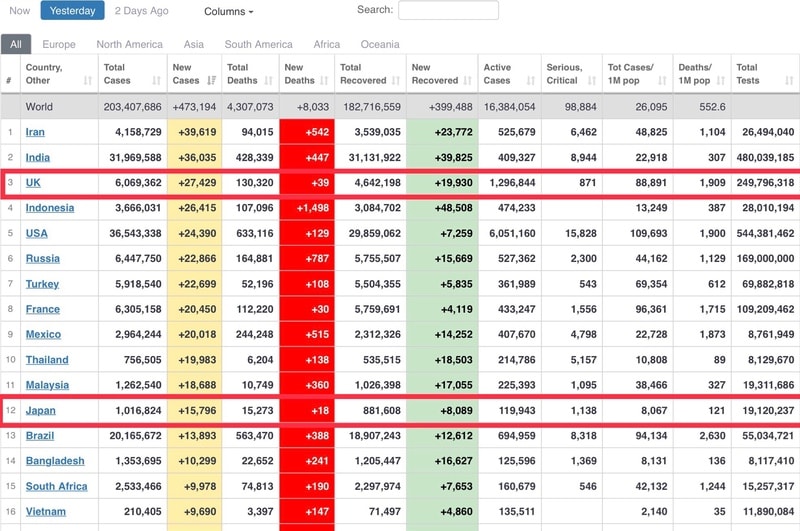The image size is (800, 531).
Task: Sort by Total Recovered sort icon
Action: coord(396,81)
